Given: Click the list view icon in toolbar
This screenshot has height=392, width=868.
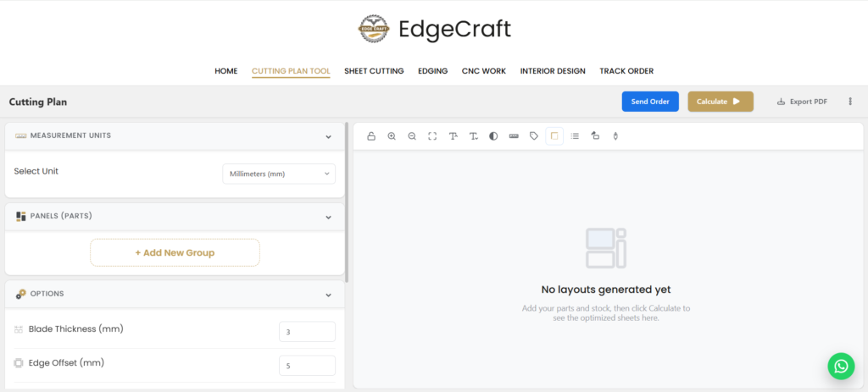Looking at the screenshot, I should (575, 136).
